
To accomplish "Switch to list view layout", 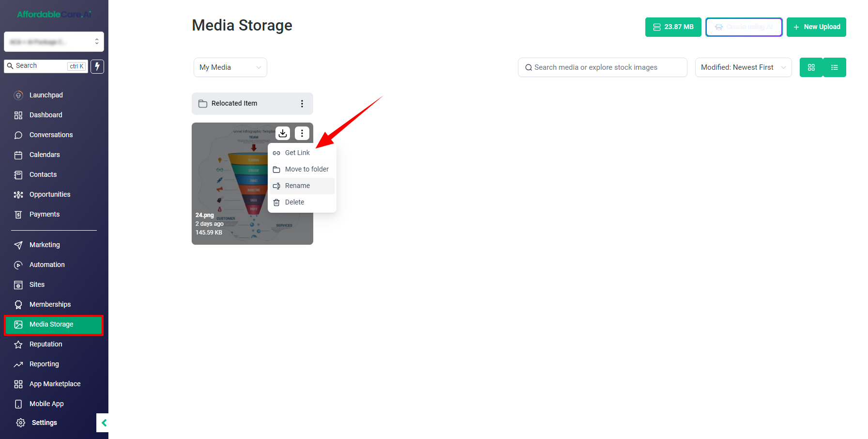I will 835,67.
